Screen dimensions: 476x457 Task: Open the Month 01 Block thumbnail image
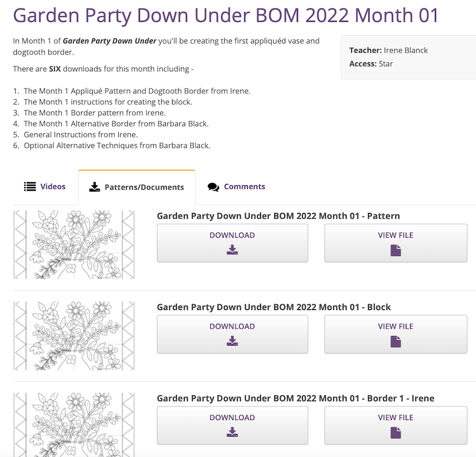click(x=74, y=335)
